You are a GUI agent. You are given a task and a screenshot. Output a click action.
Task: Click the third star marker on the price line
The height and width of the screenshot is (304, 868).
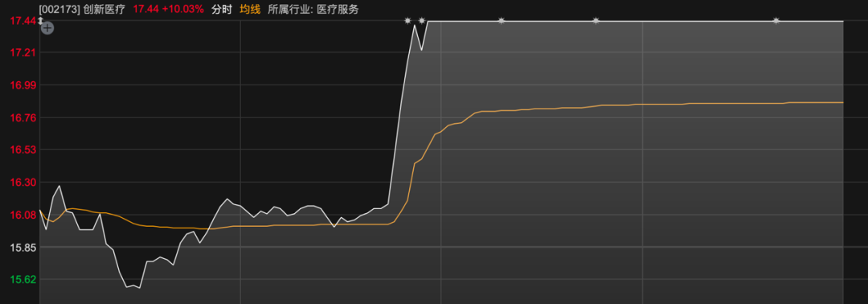point(502,20)
